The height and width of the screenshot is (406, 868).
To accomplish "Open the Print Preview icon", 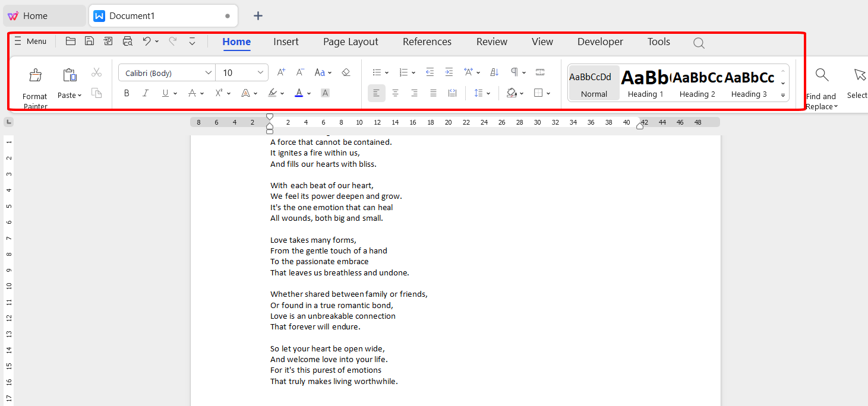I will click(127, 41).
